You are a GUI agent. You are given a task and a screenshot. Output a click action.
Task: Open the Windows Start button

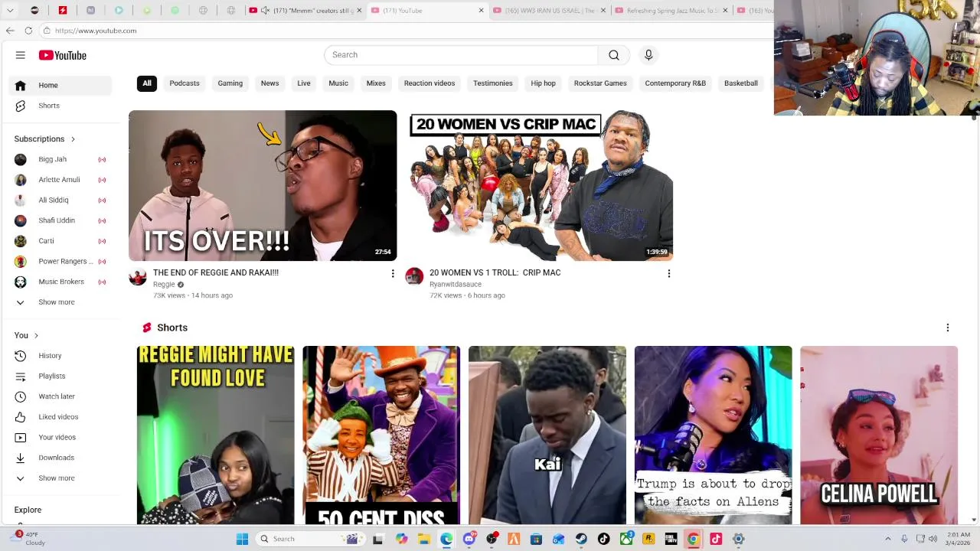coord(242,539)
